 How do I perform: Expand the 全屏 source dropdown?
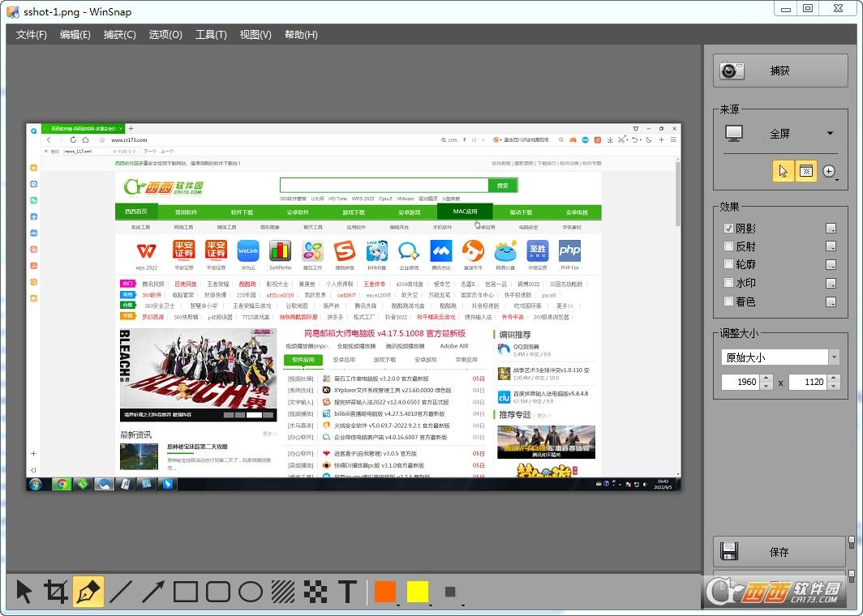pyautogui.click(x=830, y=133)
